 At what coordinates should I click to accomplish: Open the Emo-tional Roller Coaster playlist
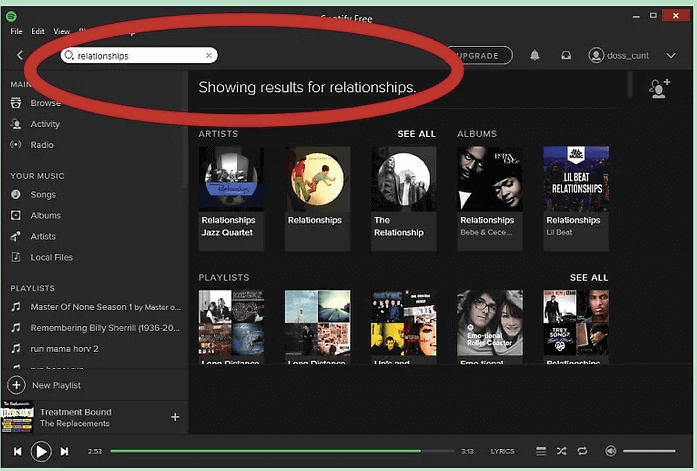[x=490, y=327]
